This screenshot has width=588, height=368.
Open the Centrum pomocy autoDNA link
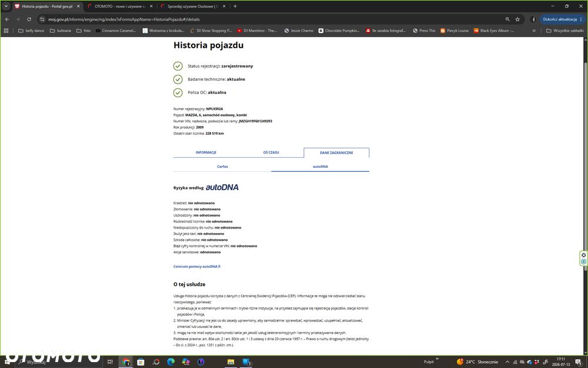tap(197, 266)
